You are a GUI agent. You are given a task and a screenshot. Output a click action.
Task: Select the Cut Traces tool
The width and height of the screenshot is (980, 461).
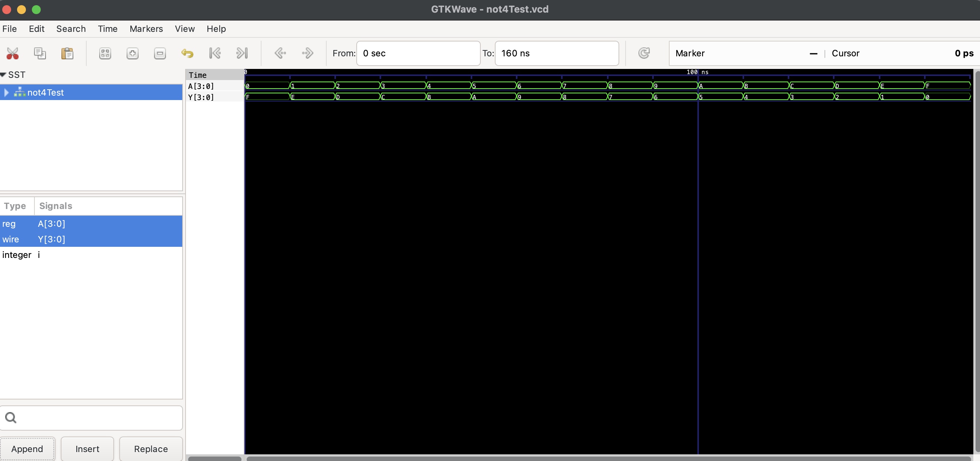point(13,53)
